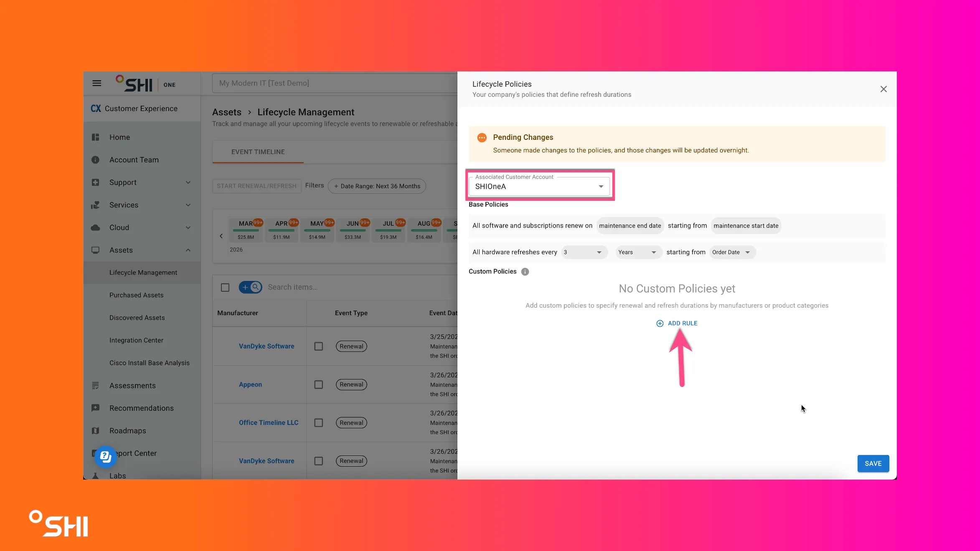Click the Labs flask icon

click(x=95, y=475)
